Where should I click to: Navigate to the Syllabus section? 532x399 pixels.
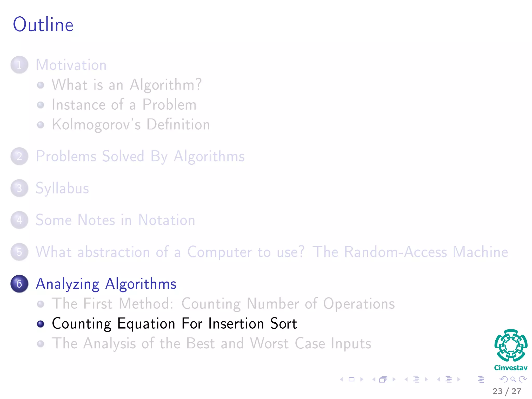[x=62, y=188]
